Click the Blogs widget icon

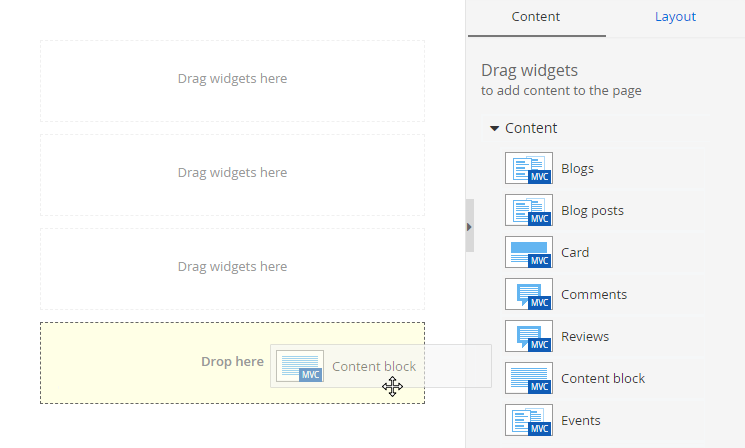coord(528,168)
